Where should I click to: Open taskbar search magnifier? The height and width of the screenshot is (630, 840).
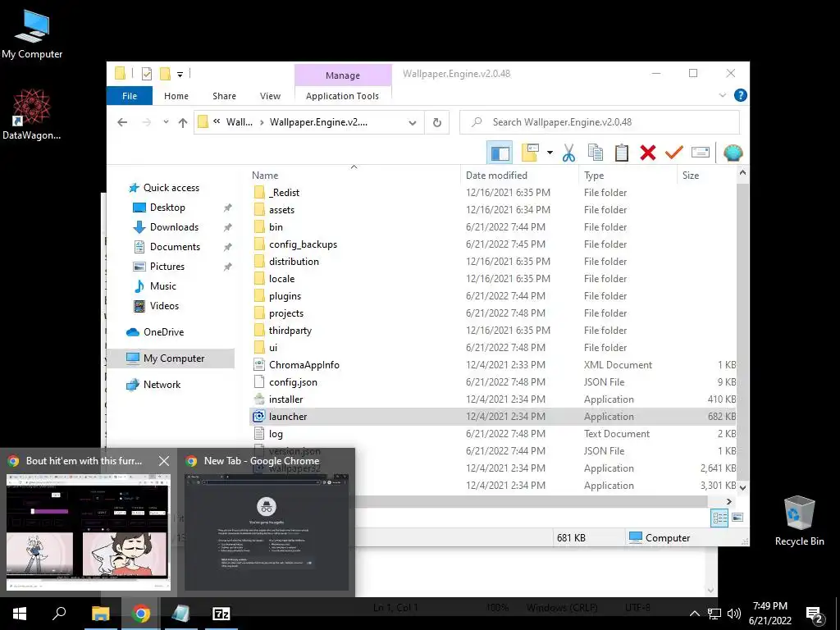(x=59, y=614)
